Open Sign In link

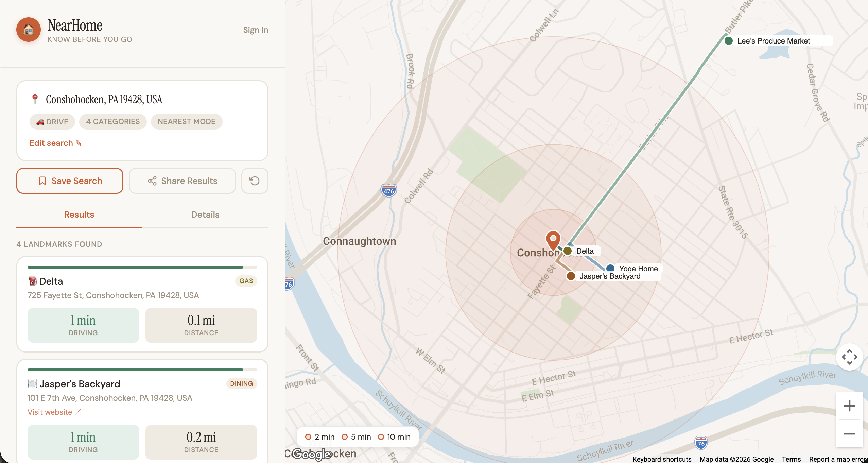[x=256, y=30]
